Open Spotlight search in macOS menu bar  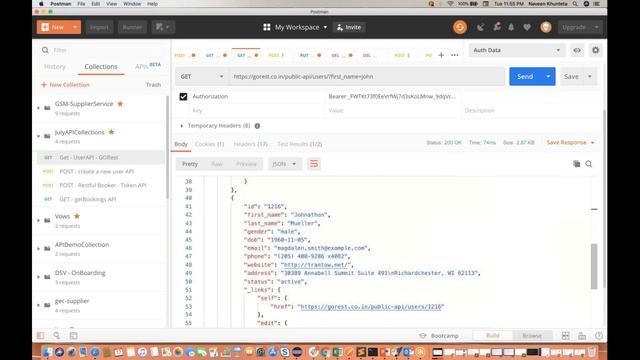[x=575, y=4]
